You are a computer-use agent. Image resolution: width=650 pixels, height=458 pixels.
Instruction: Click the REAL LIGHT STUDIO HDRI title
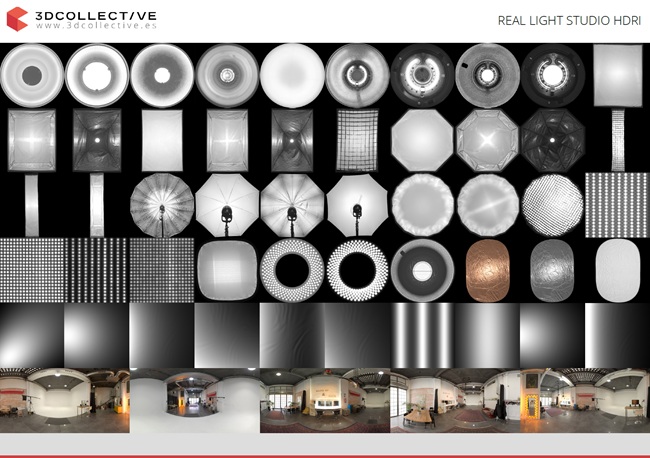coord(569,21)
